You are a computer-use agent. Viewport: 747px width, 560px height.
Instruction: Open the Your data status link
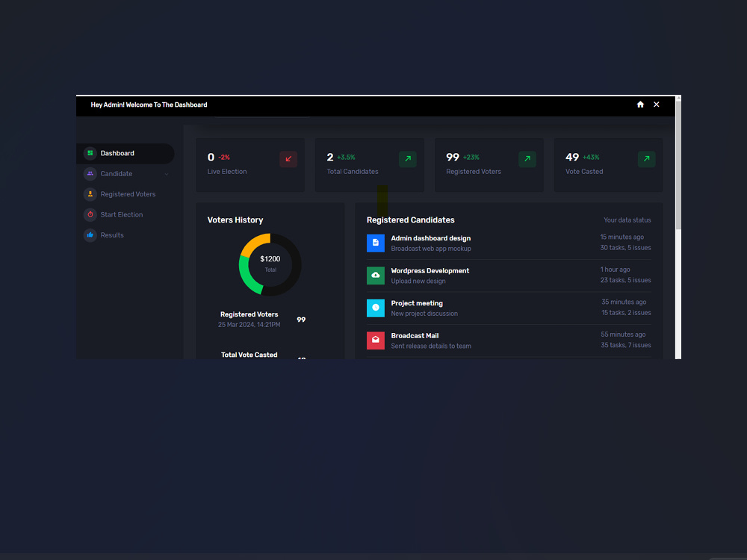[x=627, y=220]
